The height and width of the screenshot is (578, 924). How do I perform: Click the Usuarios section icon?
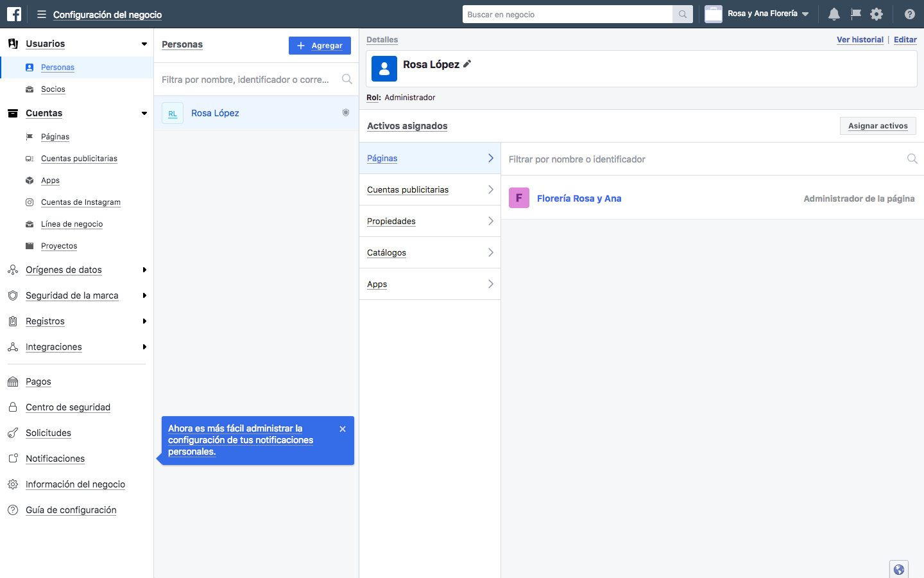[x=13, y=44]
